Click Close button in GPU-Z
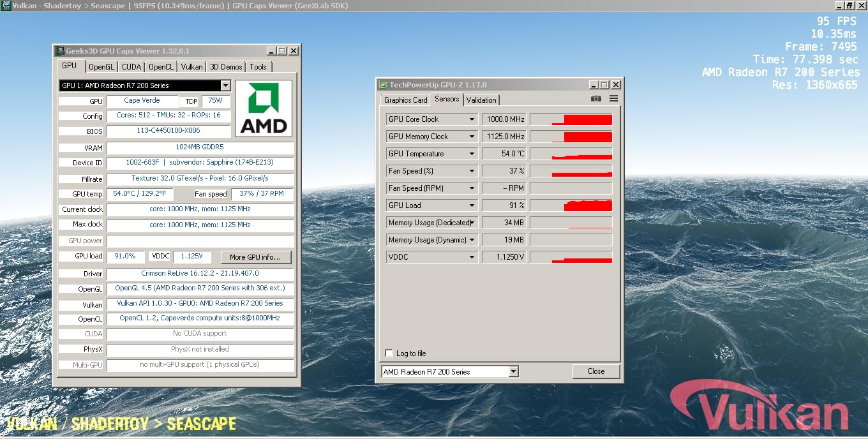This screenshot has height=439, width=868. pyautogui.click(x=596, y=371)
